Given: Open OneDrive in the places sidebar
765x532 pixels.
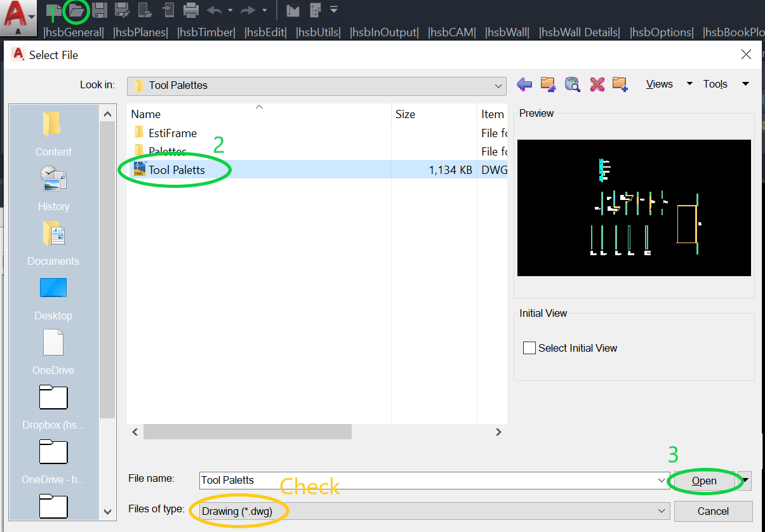Looking at the screenshot, I should tap(53, 352).
